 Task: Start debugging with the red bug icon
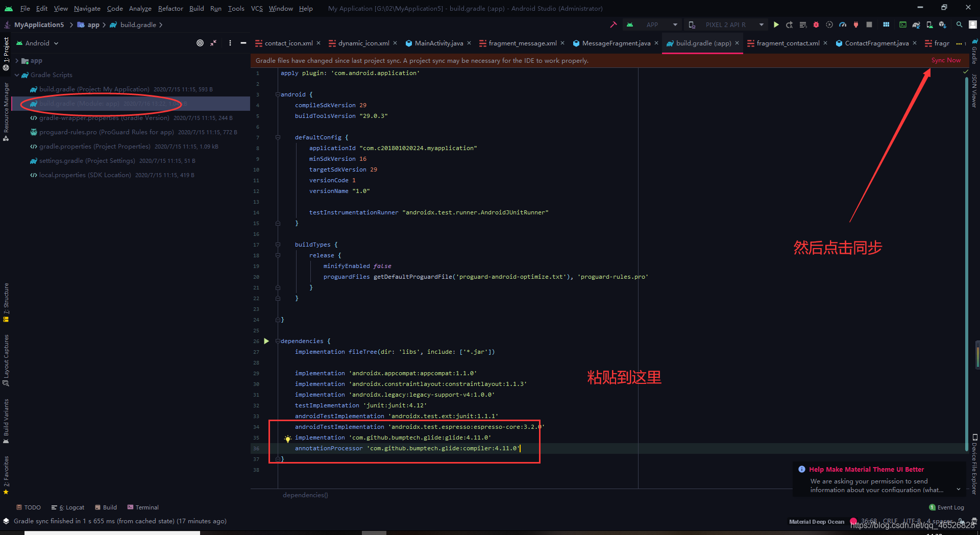pos(816,25)
